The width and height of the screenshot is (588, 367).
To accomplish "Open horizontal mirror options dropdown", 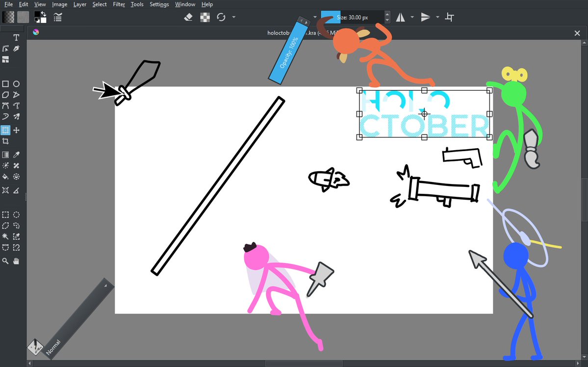I will point(412,17).
